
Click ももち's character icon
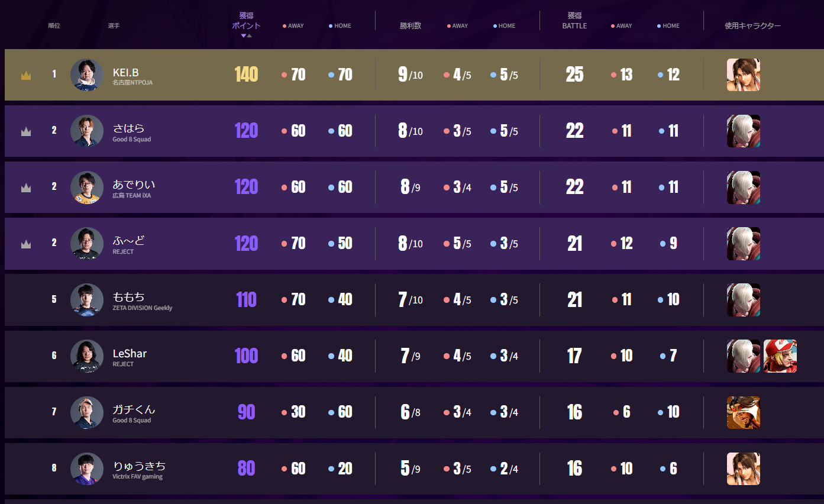coord(743,300)
